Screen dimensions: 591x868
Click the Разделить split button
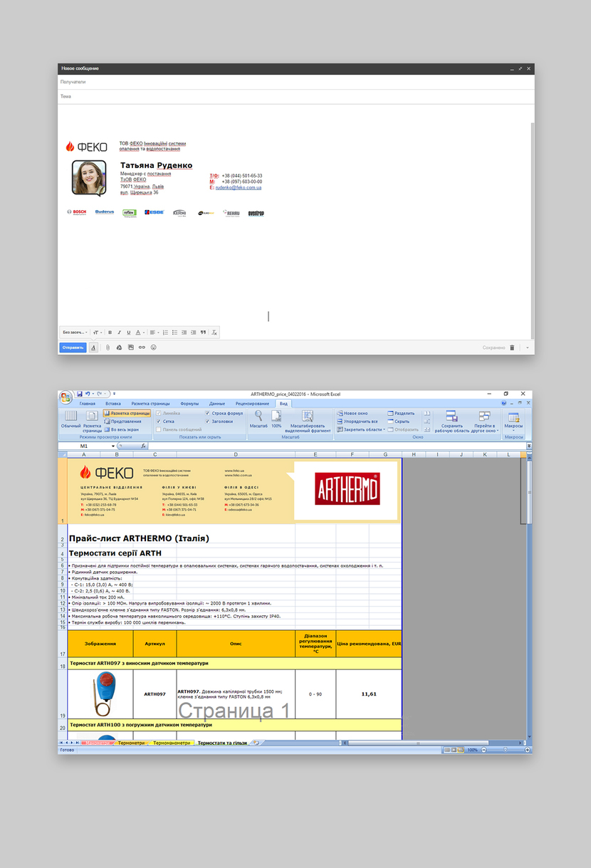pos(402,413)
